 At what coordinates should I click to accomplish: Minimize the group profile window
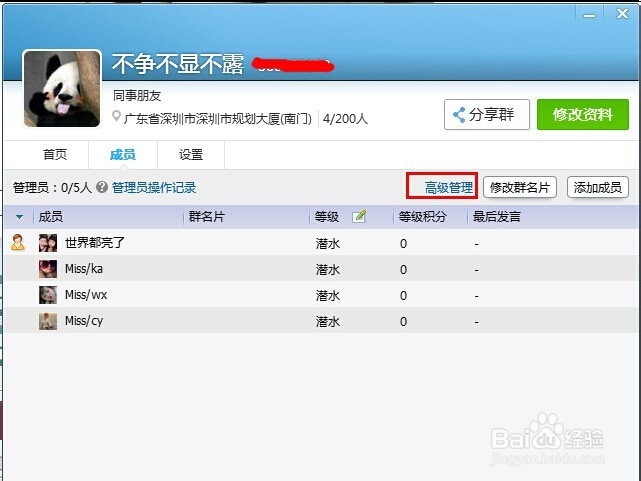(x=589, y=15)
